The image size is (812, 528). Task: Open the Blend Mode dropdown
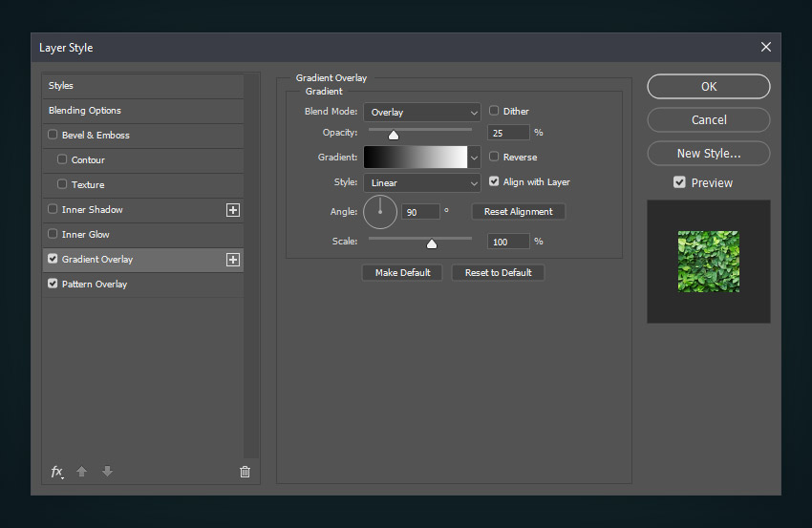pyautogui.click(x=421, y=113)
